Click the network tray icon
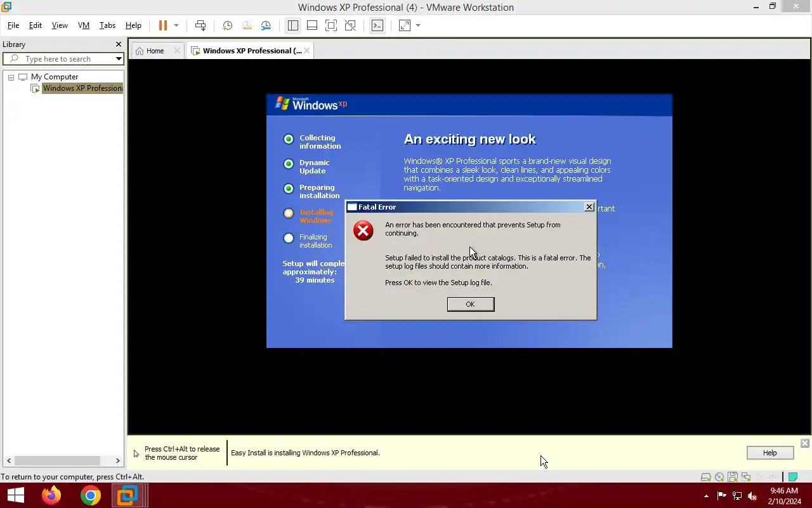812x508 pixels. pyautogui.click(x=737, y=496)
